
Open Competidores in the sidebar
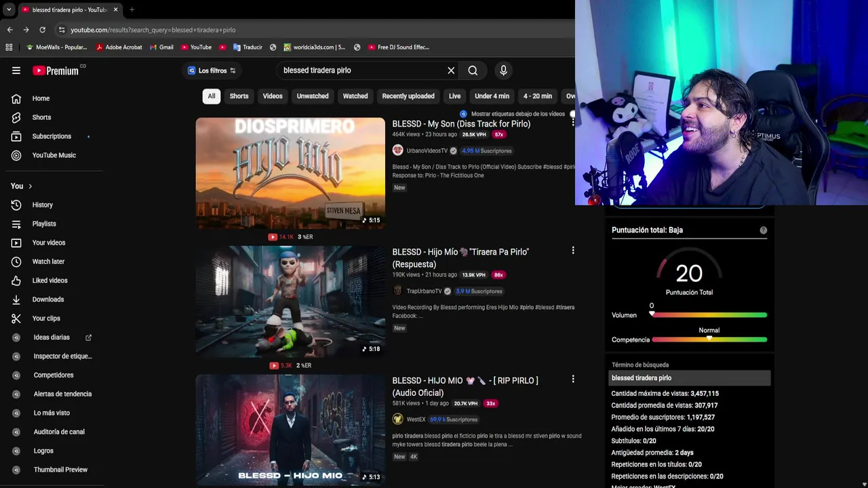tap(54, 375)
